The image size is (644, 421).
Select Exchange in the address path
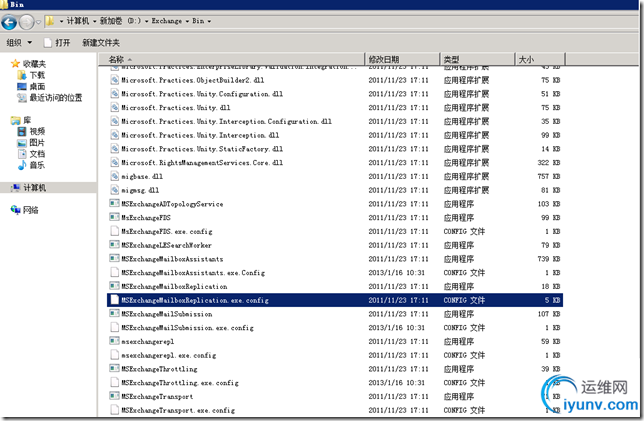(166, 21)
